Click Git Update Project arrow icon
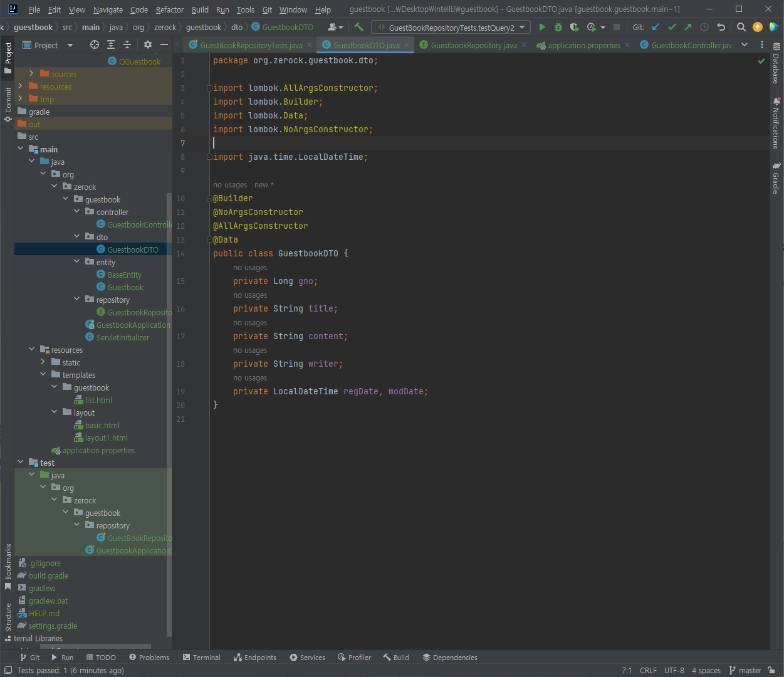Screen dimensions: 784x677 coord(656,27)
